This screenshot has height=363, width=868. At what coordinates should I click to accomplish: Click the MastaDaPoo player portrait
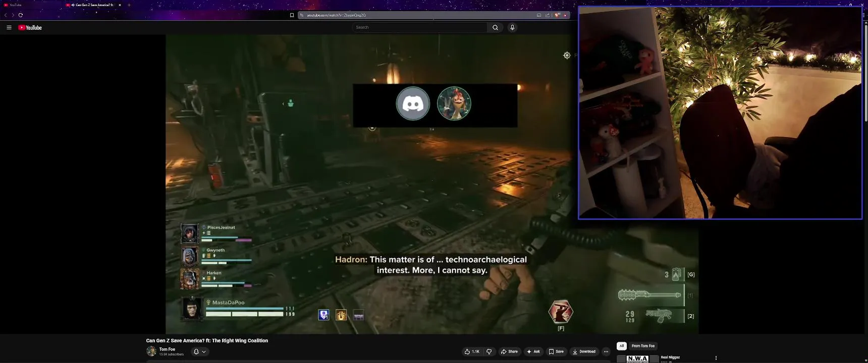click(192, 309)
